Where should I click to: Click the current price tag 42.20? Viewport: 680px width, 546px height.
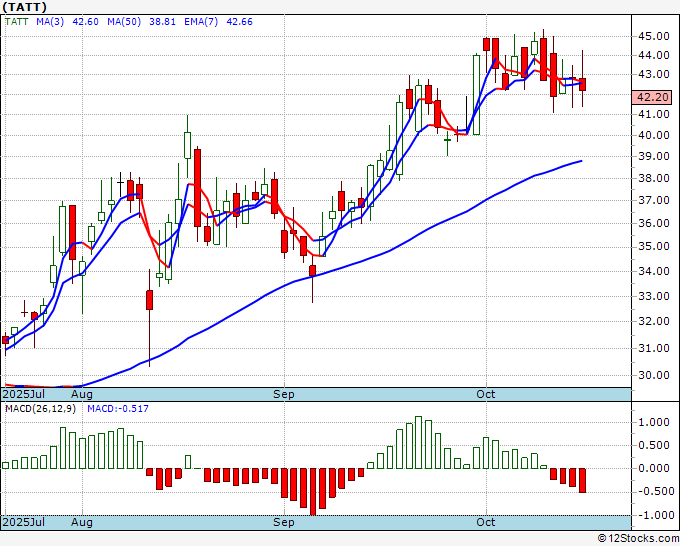[x=652, y=97]
